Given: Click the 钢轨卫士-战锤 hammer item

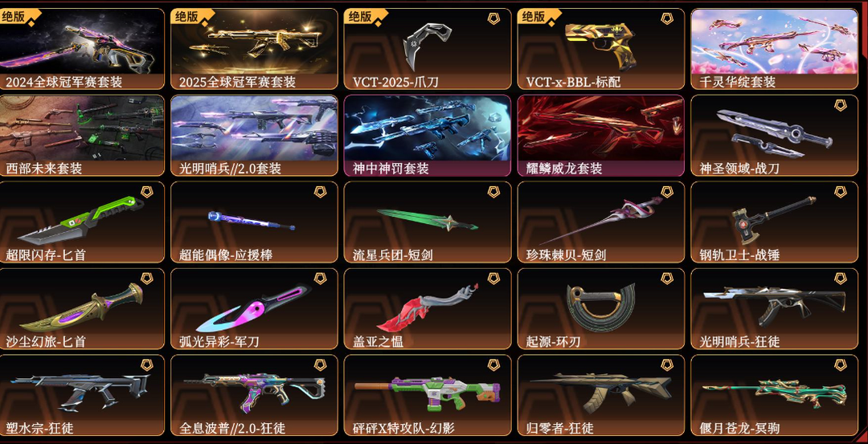Looking at the screenshot, I should tap(775, 222).
